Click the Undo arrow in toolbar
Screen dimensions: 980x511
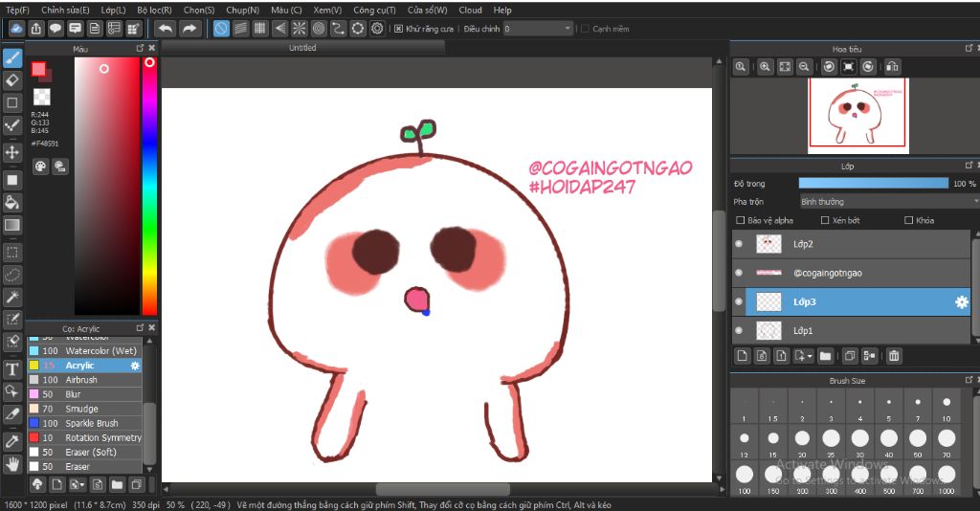[166, 29]
